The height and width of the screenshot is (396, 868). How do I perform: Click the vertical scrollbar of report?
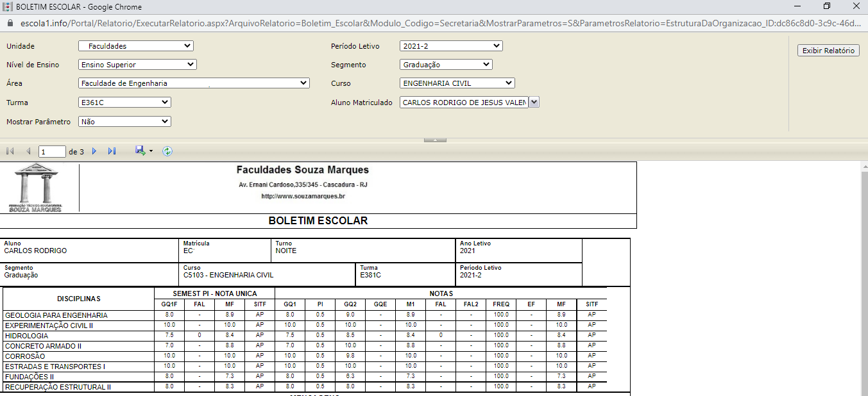[864, 278]
